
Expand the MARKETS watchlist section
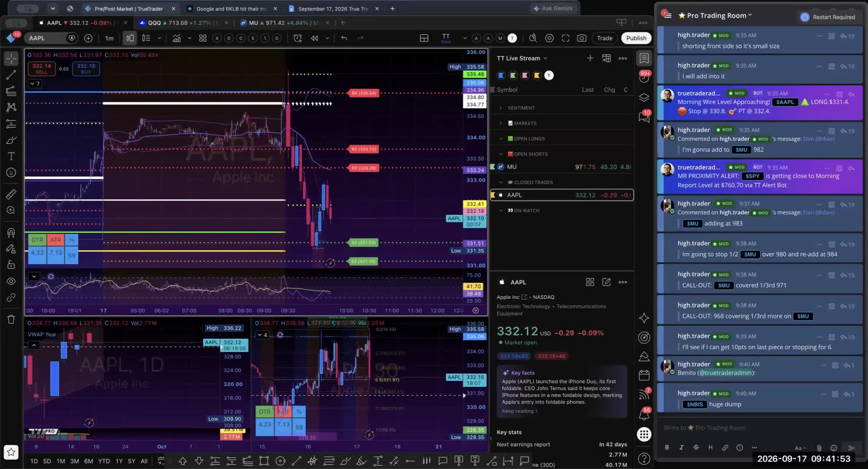point(500,123)
